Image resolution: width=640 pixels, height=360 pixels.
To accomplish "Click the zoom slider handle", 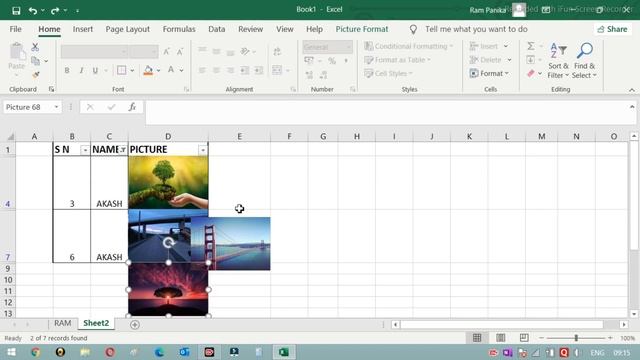I will pos(576,338).
